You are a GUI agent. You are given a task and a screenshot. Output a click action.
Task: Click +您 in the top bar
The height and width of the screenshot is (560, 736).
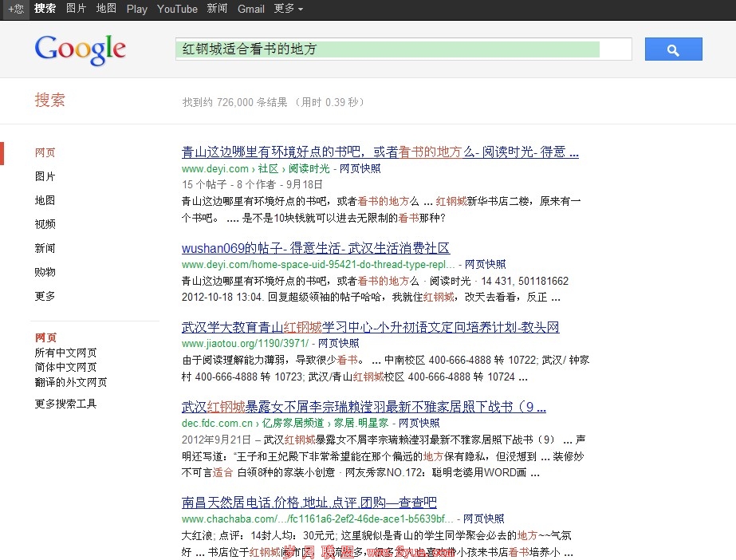pos(16,9)
